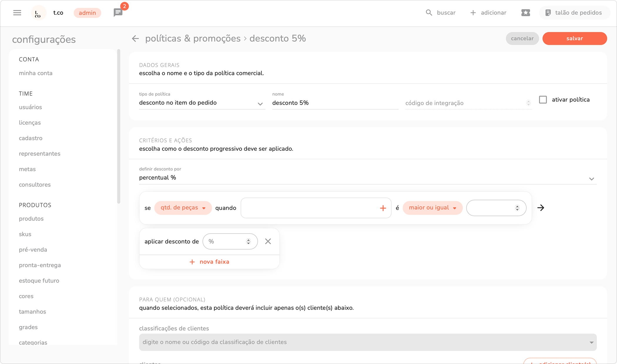
Task: Click the cancelar button
Action: (522, 38)
